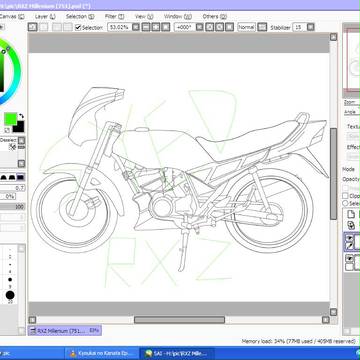Switch to Kyoukai no Kanata taskbar window
This screenshot has height=360, width=360.
[x=102, y=353]
